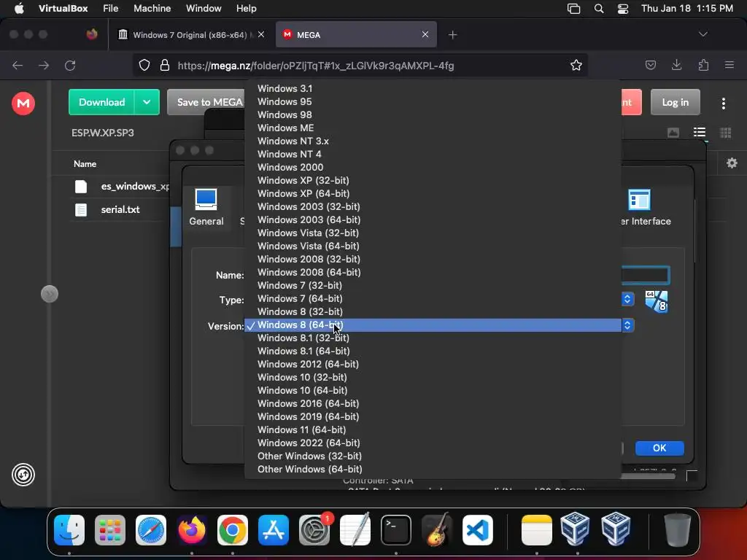Open MEGA column settings gear

click(x=732, y=163)
